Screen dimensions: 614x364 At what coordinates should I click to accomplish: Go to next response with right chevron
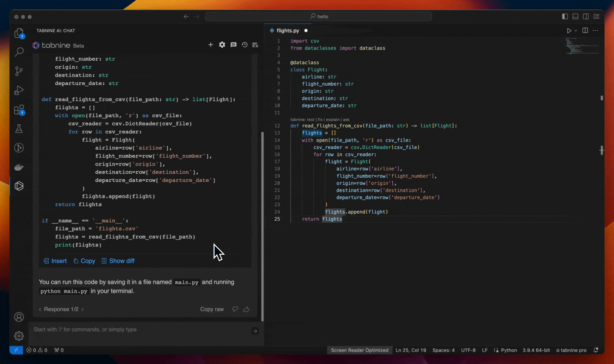pyautogui.click(x=83, y=309)
